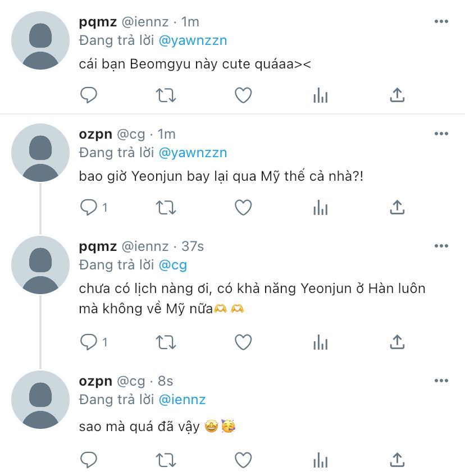This screenshot has height=476, width=465.
Task: Open the @yawnzzn mention in first tweet
Action: point(193,40)
